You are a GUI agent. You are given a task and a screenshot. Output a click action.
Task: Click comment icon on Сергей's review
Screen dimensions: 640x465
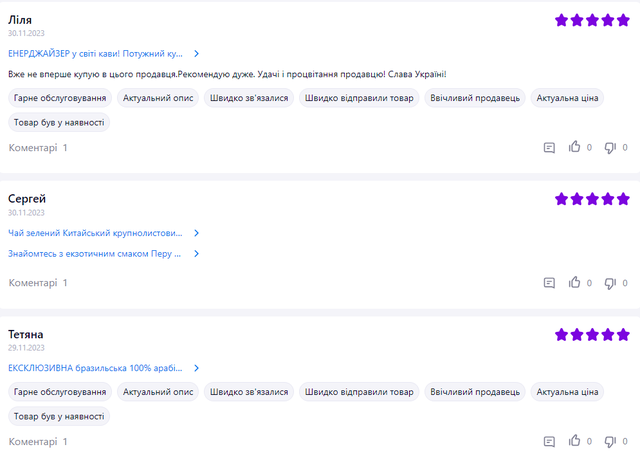pyautogui.click(x=549, y=283)
